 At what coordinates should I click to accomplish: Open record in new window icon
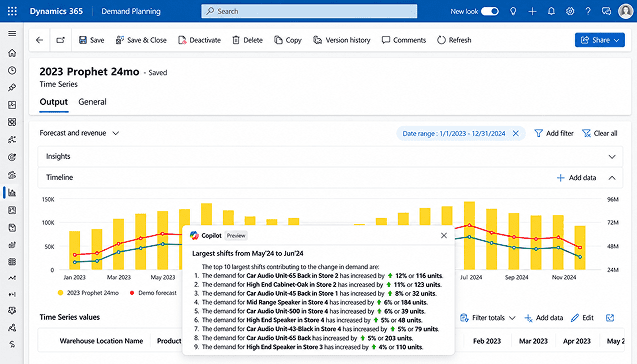point(61,40)
